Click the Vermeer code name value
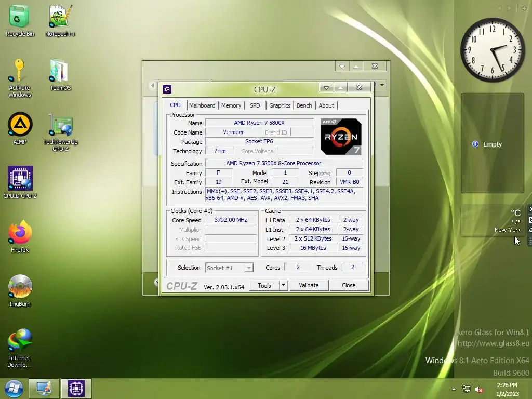The width and height of the screenshot is (532, 399). tap(233, 132)
